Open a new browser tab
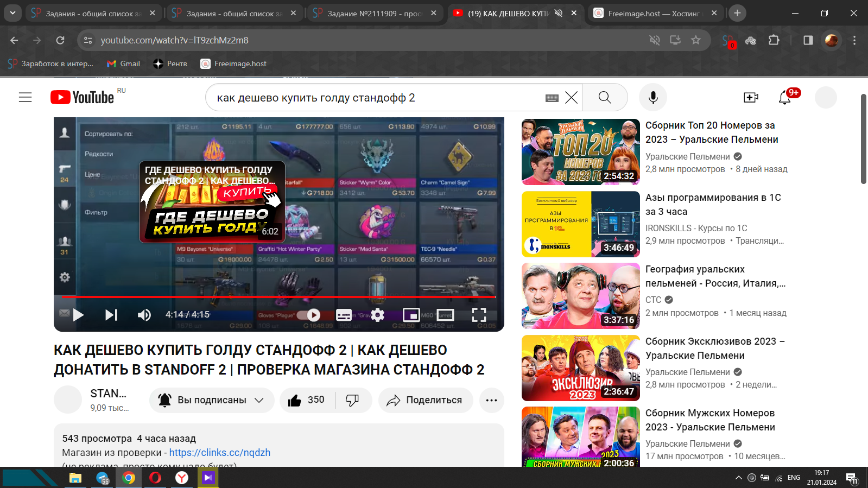This screenshot has height=488, width=868. click(x=737, y=13)
